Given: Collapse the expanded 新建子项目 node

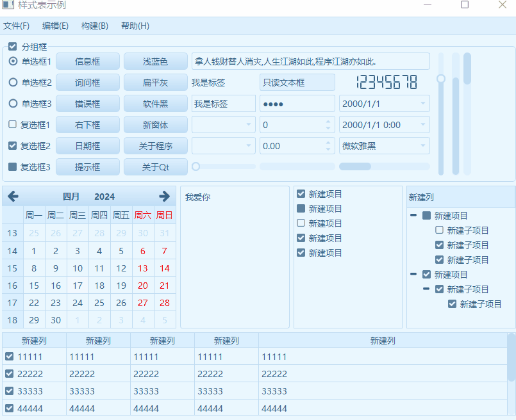Looking at the screenshot, I should click(x=426, y=289).
